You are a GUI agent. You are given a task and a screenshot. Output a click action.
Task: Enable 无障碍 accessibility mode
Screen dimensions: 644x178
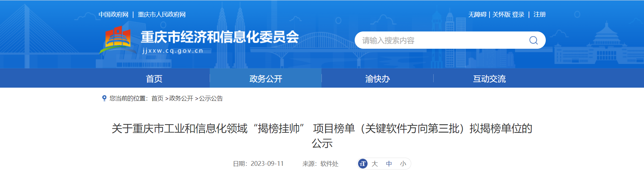[x=477, y=15]
